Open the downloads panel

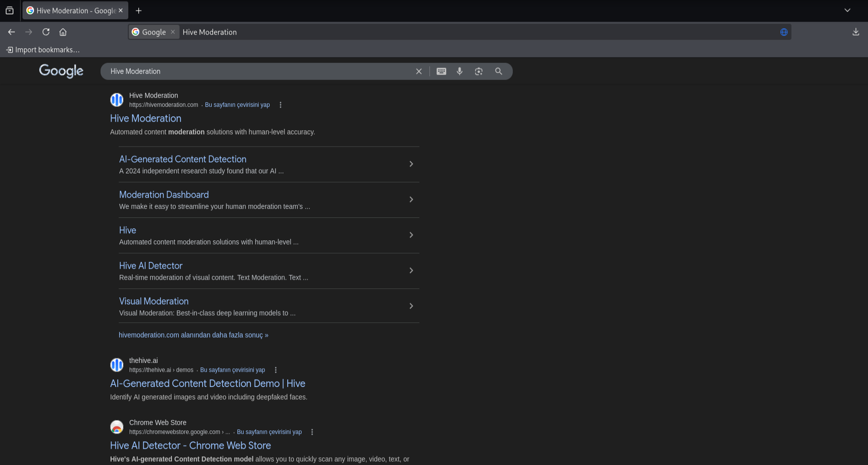pyautogui.click(x=856, y=32)
